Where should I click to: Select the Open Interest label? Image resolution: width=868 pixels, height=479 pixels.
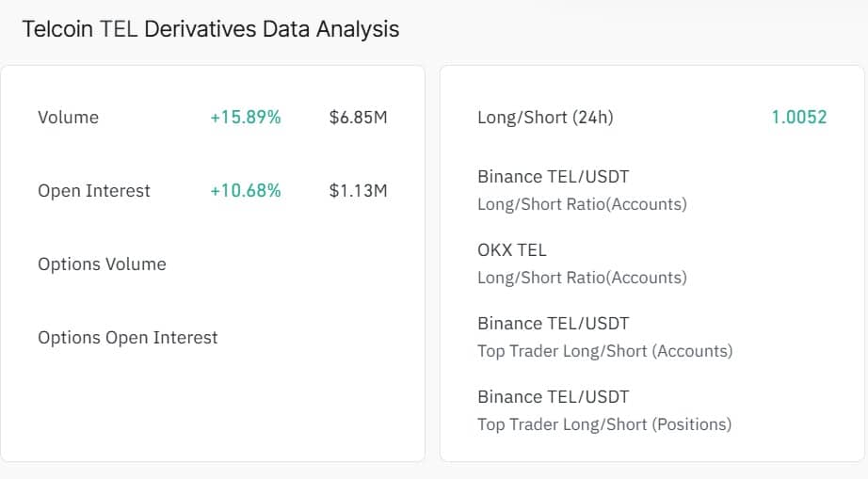94,191
